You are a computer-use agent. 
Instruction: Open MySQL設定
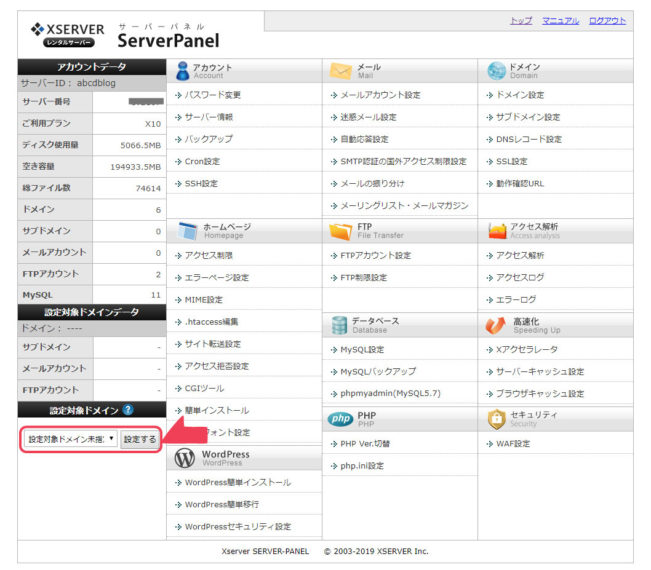[362, 350]
